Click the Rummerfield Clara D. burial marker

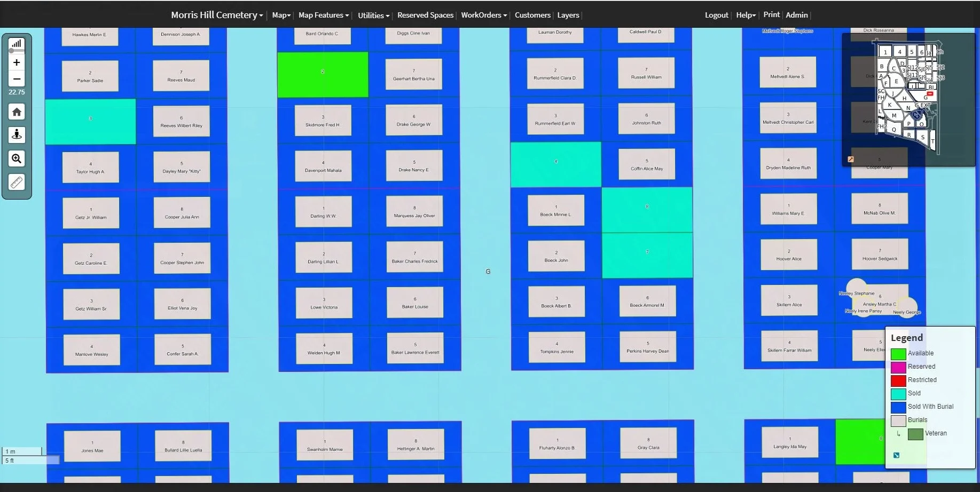click(555, 74)
